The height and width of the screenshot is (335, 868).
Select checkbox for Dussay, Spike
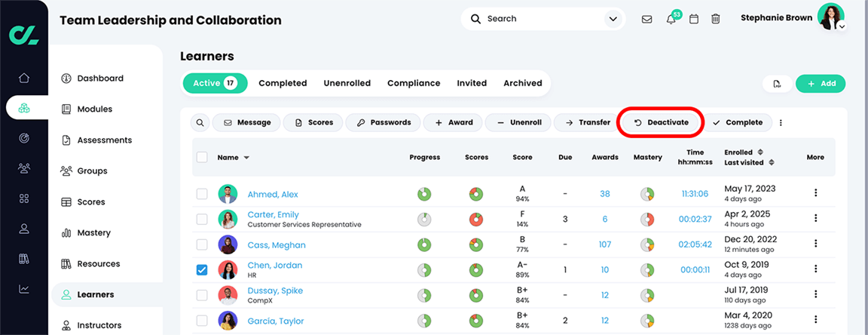click(202, 295)
